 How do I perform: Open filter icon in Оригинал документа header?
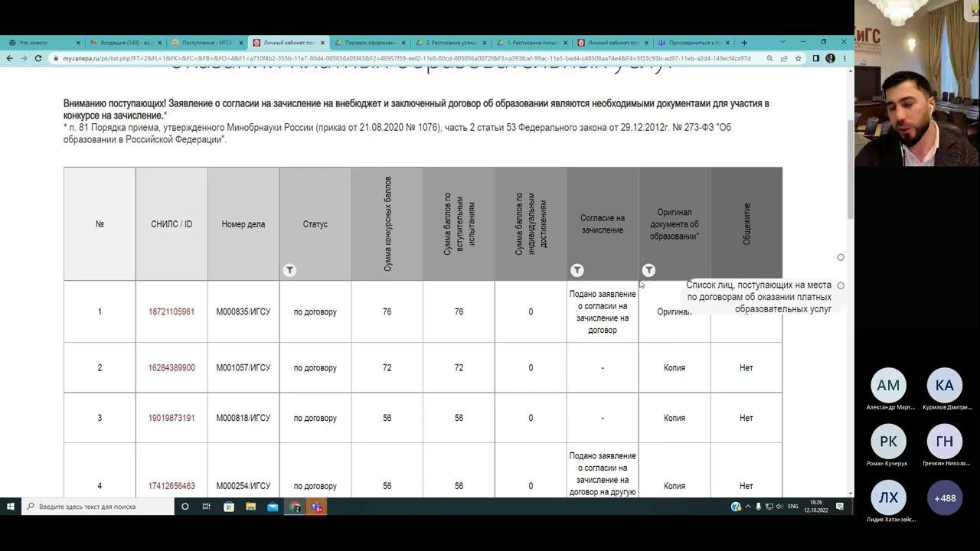[648, 270]
